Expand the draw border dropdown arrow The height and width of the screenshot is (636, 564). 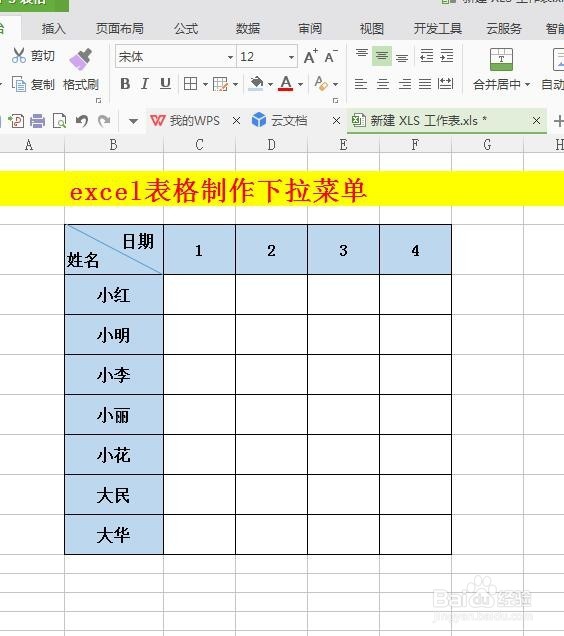coord(235,84)
